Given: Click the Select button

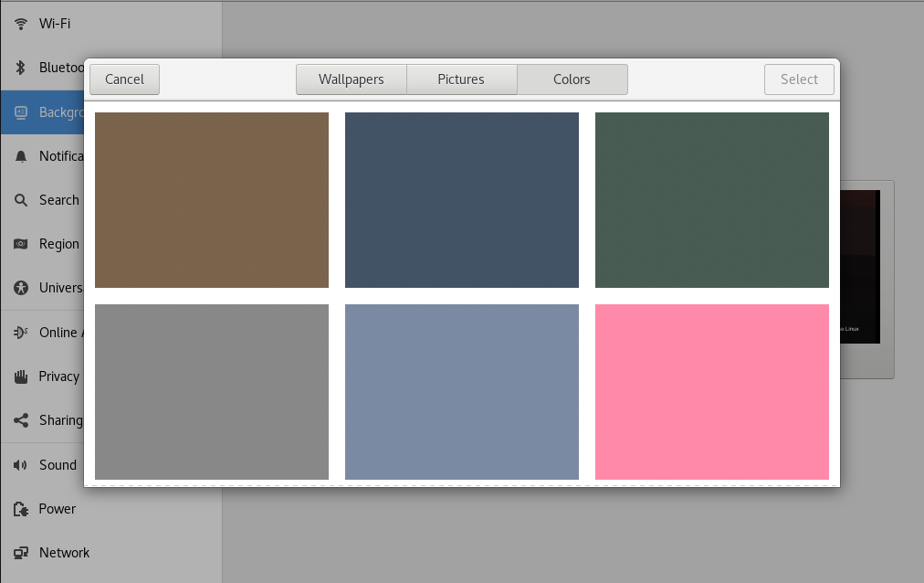Looking at the screenshot, I should tap(799, 79).
